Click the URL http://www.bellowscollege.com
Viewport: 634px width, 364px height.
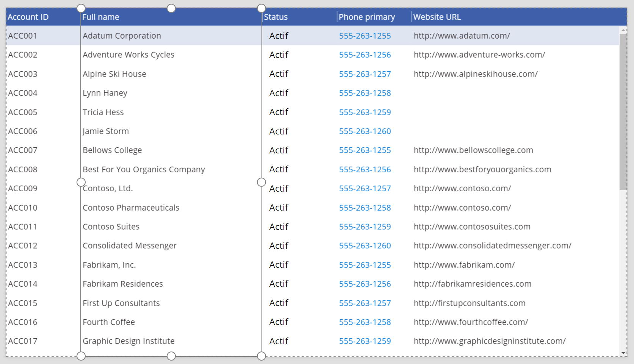point(473,150)
